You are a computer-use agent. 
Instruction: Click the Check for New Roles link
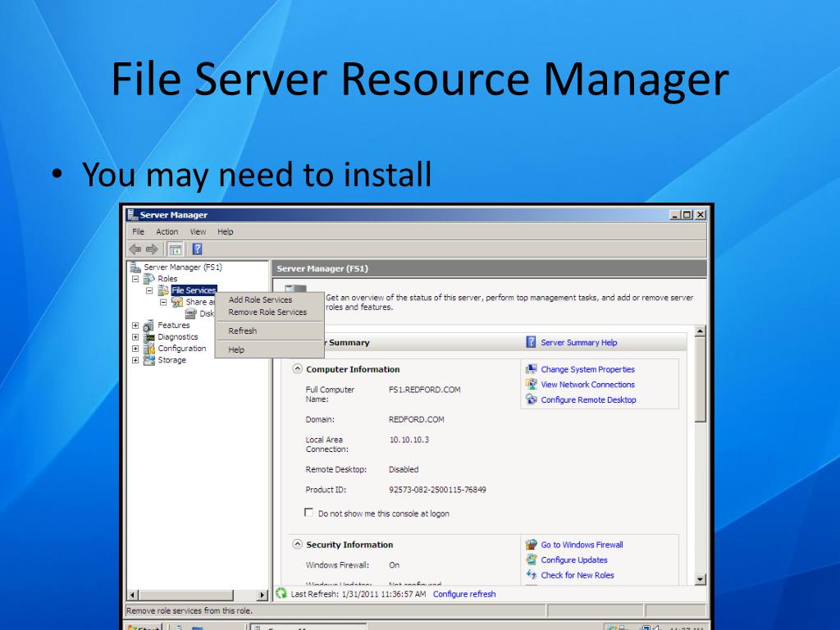pyautogui.click(x=577, y=575)
